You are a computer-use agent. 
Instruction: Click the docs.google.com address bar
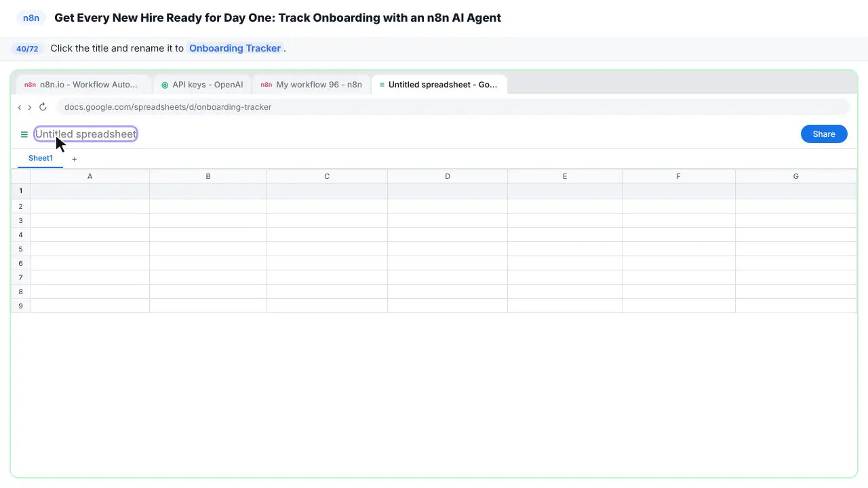tap(453, 107)
